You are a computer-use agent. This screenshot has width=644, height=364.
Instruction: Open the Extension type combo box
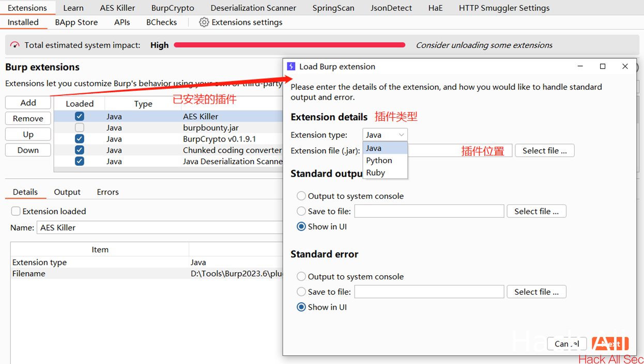point(385,135)
